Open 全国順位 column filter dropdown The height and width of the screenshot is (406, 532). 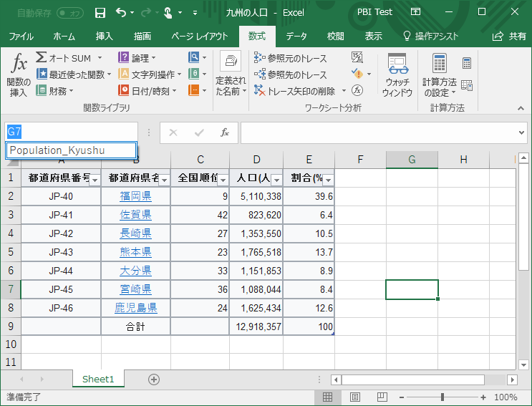223,180
